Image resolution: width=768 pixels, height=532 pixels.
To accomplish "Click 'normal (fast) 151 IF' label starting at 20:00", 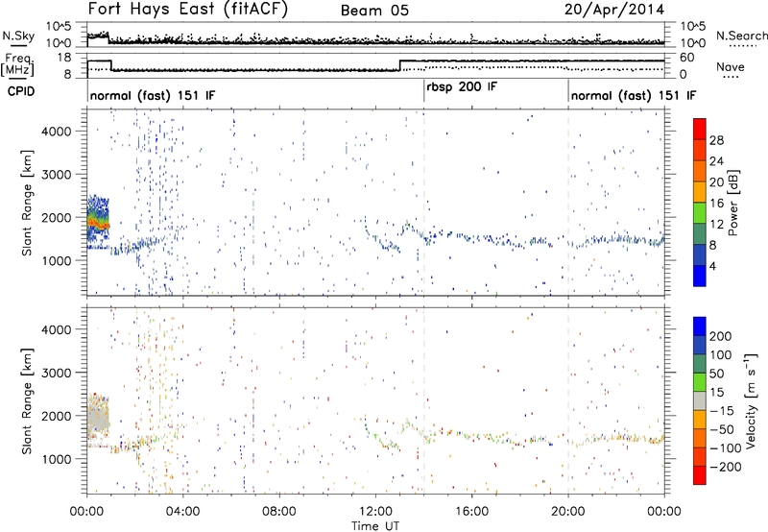I will (633, 95).
